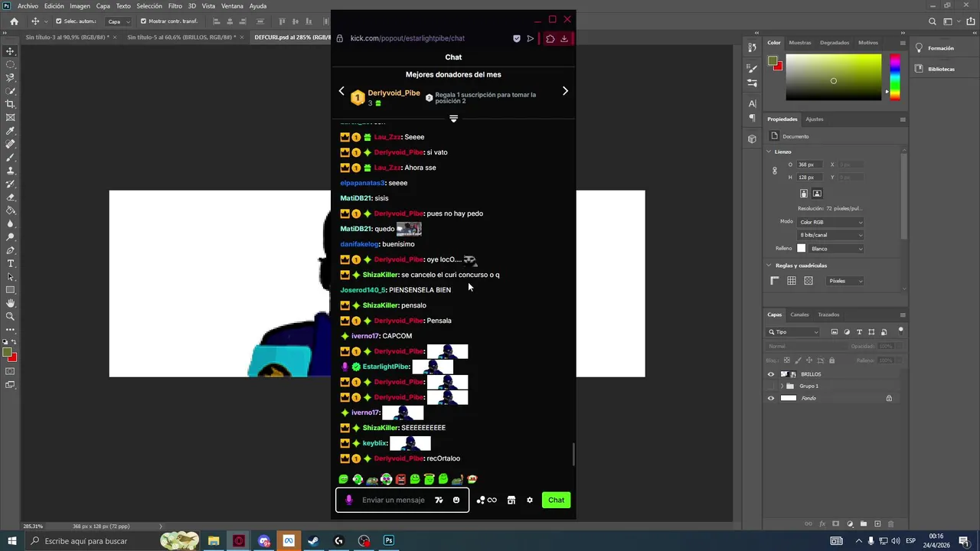Collapse the Lienzo section
Screen dimensions: 980x551
click(769, 152)
